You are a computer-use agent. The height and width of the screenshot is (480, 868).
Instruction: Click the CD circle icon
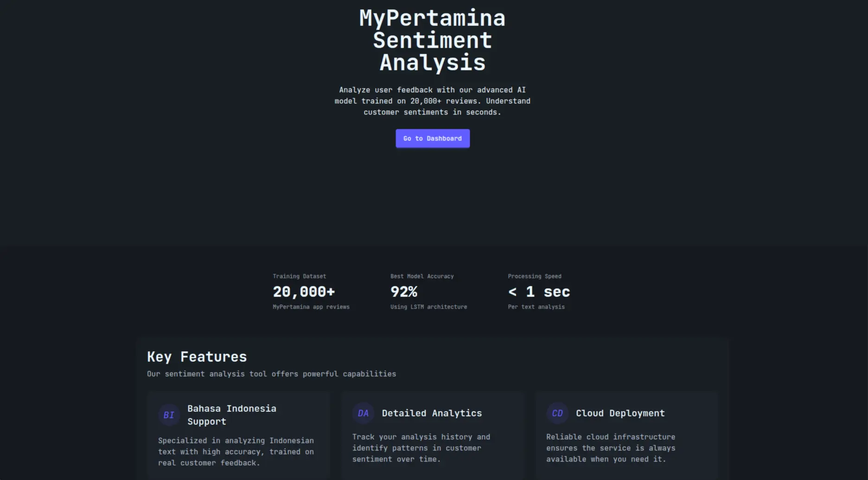557,413
